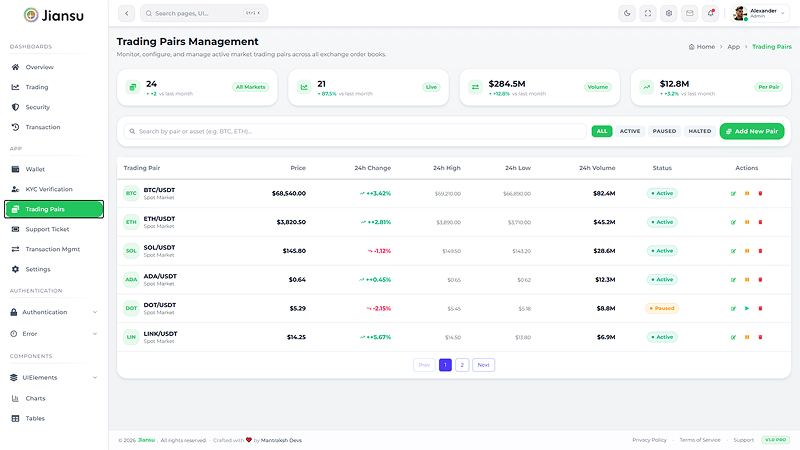Edit the ETH/USDT pair
The width and height of the screenshot is (800, 450).
(733, 222)
